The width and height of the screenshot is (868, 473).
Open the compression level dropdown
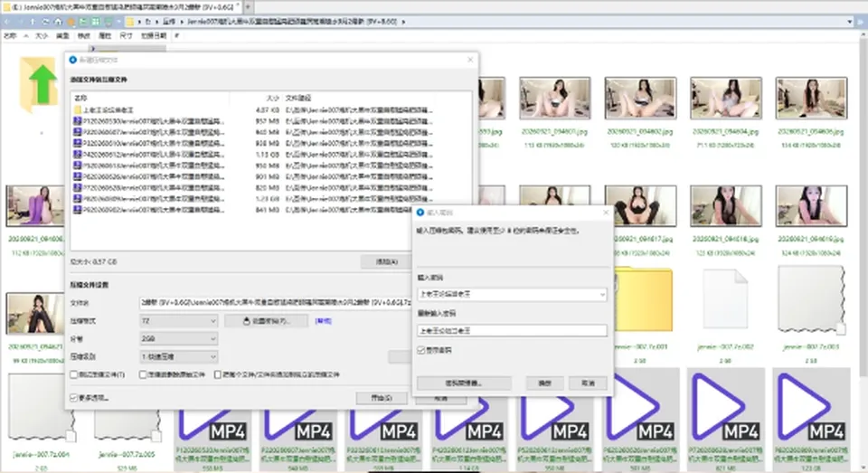(x=178, y=356)
